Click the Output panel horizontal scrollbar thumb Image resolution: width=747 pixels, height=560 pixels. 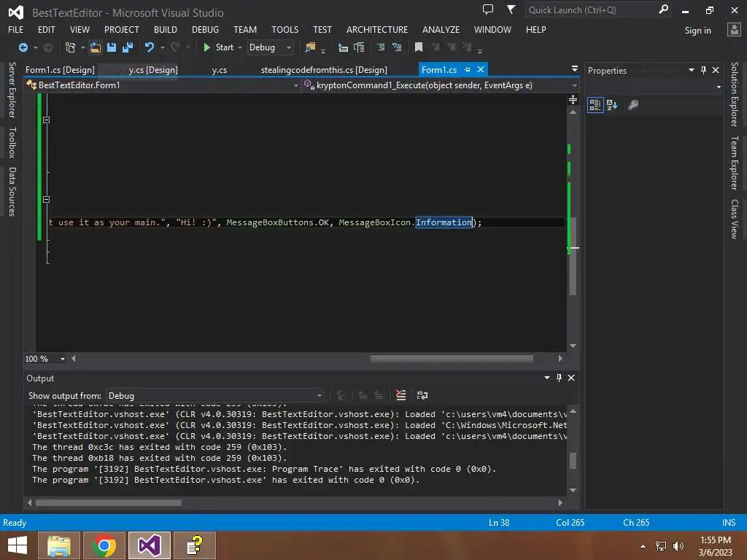(x=109, y=502)
